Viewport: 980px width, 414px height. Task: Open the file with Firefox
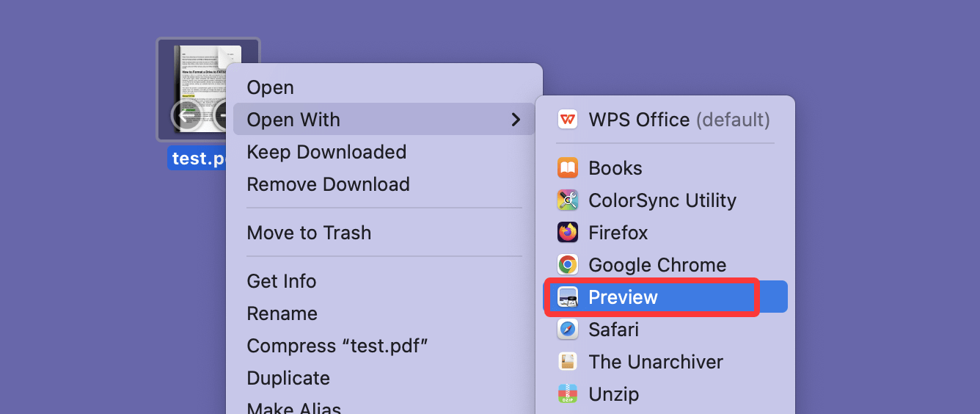point(665,233)
